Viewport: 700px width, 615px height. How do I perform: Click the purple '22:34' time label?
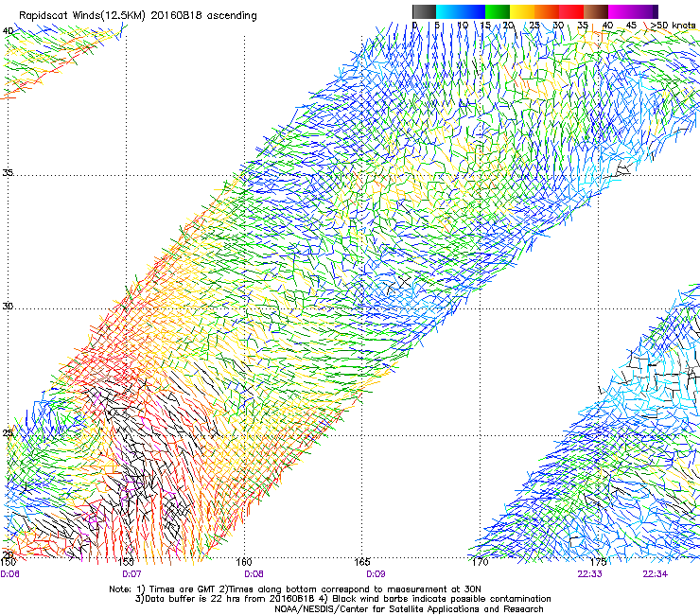pyautogui.click(x=655, y=574)
